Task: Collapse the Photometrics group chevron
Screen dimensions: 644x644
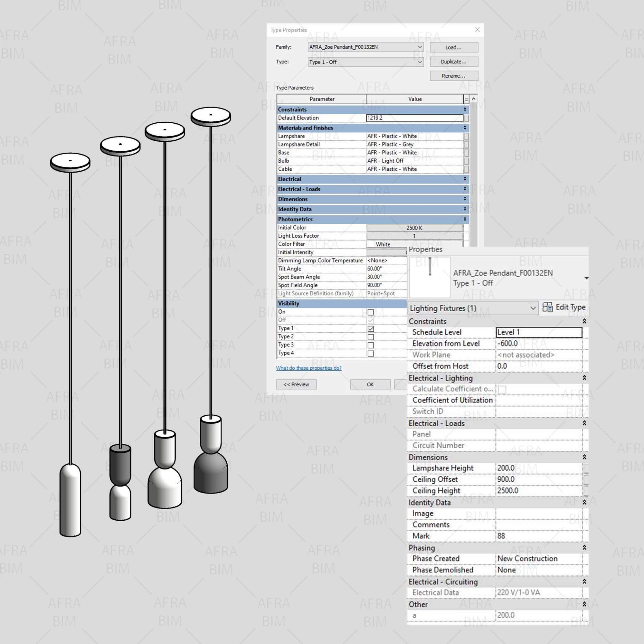Action: coord(465,219)
